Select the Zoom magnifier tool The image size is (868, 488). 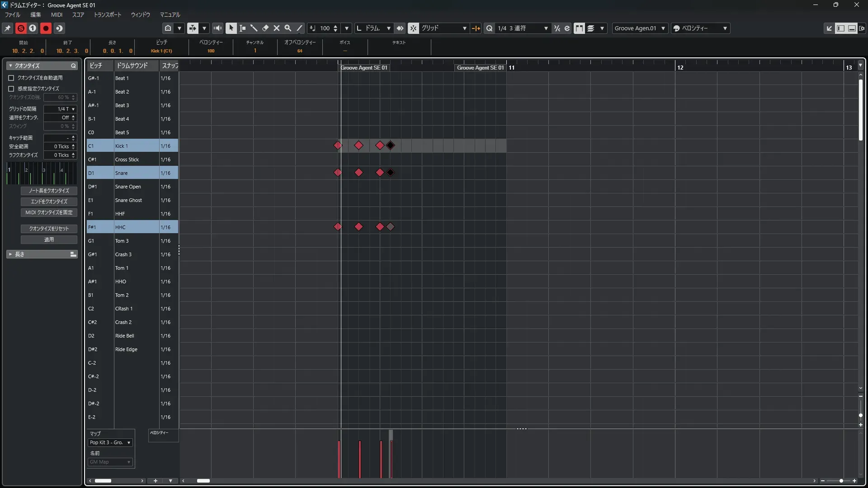click(288, 28)
